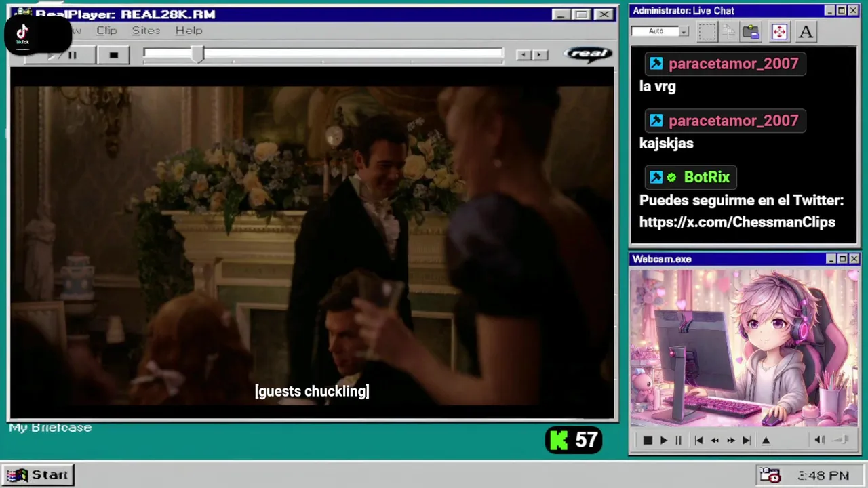Click the task scheduler tray icon
The height and width of the screenshot is (488, 868).
[x=770, y=475]
